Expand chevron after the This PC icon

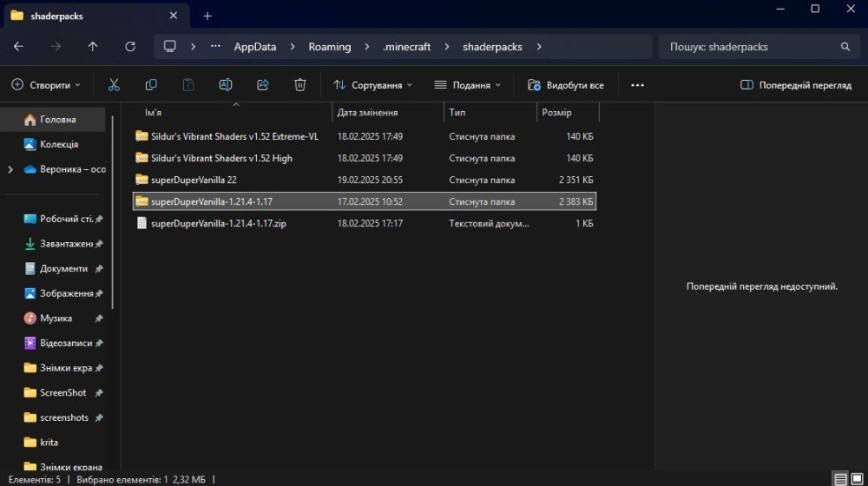pyautogui.click(x=193, y=47)
